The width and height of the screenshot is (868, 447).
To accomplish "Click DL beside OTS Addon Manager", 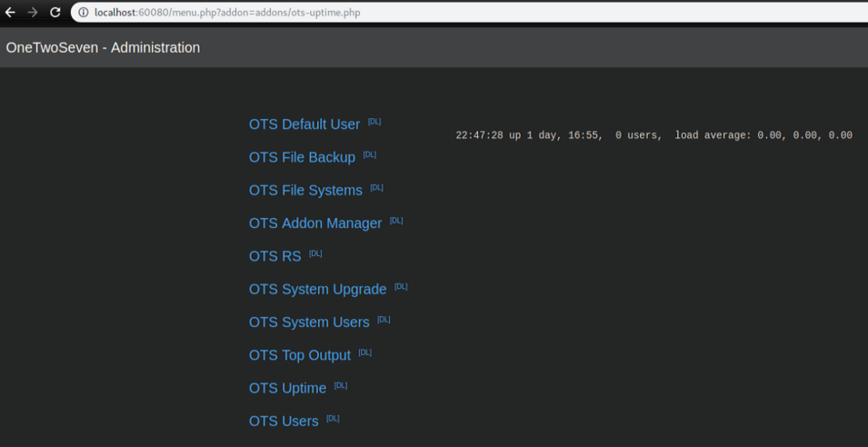I will [396, 221].
